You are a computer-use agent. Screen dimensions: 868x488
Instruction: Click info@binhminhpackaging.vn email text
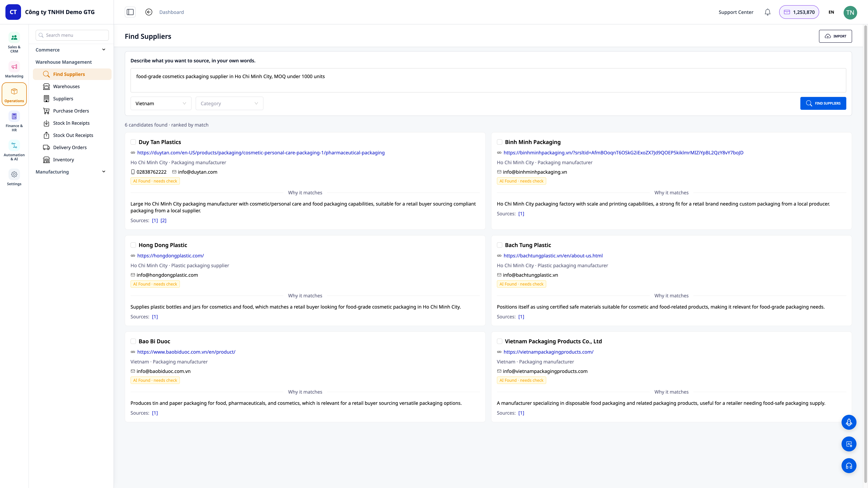click(x=535, y=172)
